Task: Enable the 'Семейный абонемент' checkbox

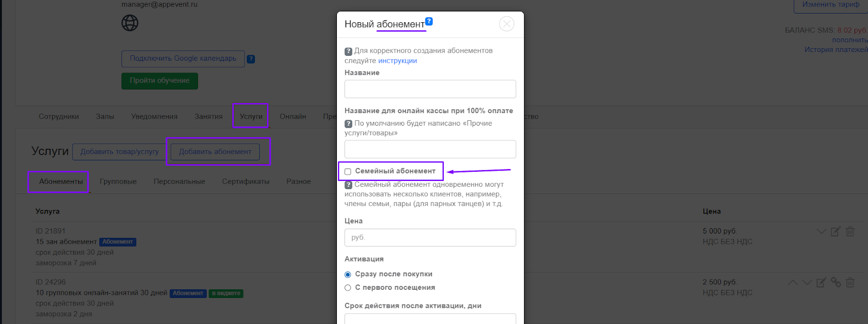Action: pyautogui.click(x=348, y=172)
